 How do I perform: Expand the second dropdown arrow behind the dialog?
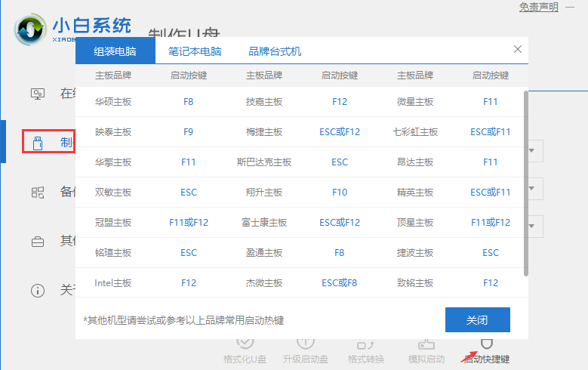(534, 188)
